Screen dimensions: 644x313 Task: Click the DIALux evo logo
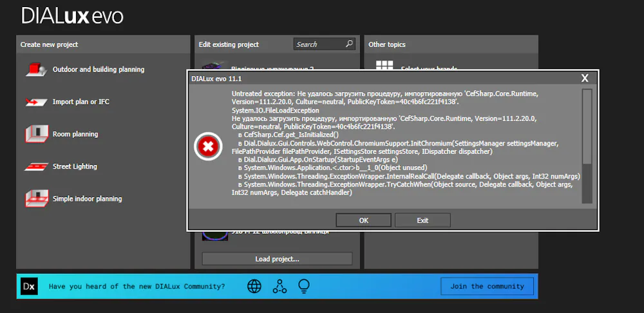pos(72,17)
